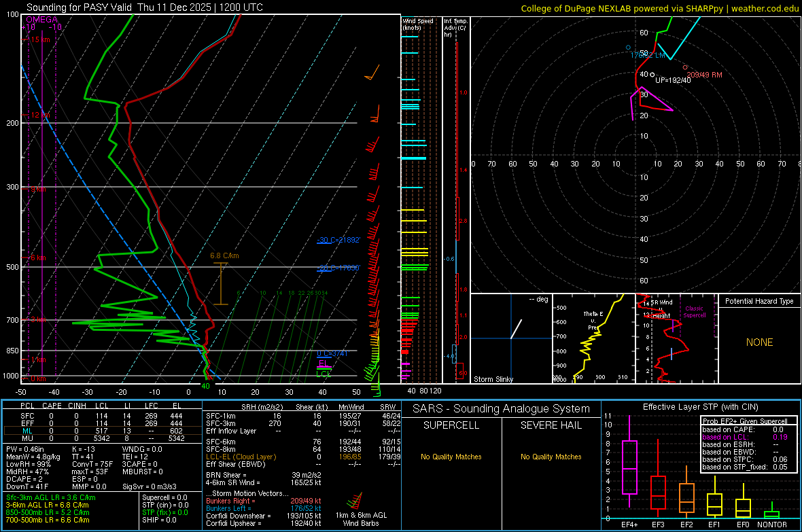
Task: Click the red 'Bunkers Right =' line
Action: [264, 501]
